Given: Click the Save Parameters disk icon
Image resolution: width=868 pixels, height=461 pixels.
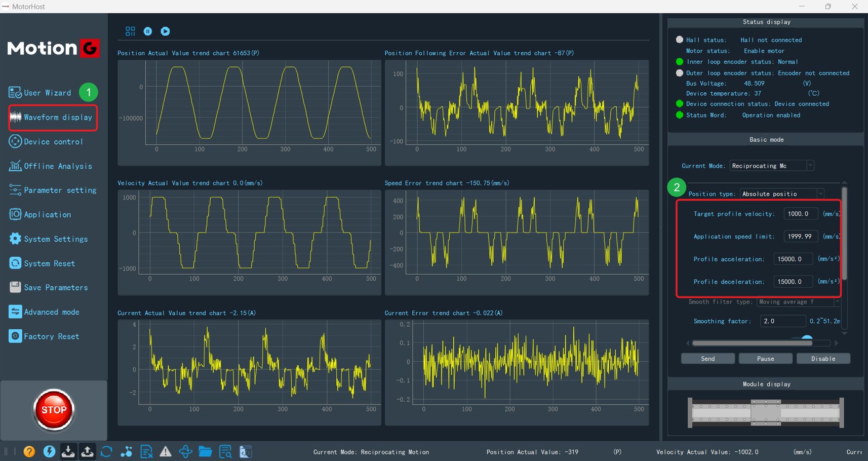Looking at the screenshot, I should (x=15, y=287).
